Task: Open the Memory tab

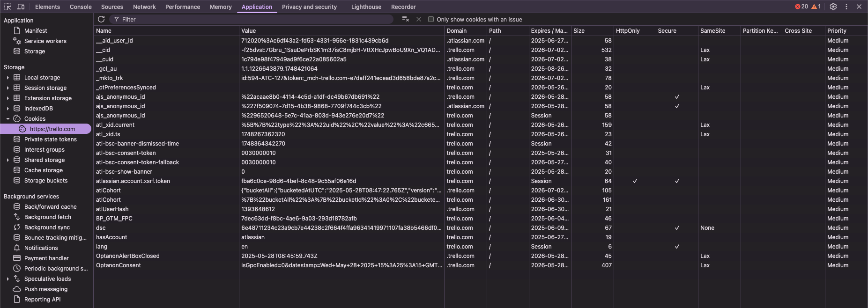Action: (221, 7)
